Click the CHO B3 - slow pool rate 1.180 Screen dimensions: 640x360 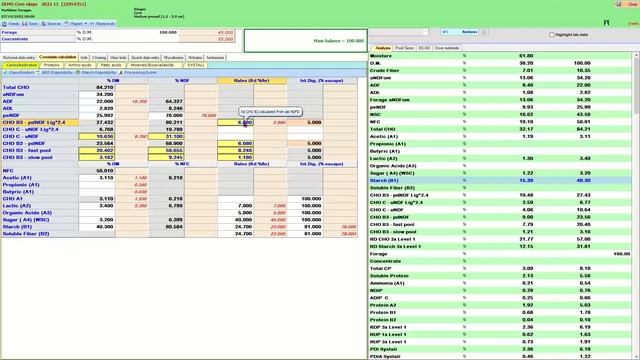click(x=236, y=157)
